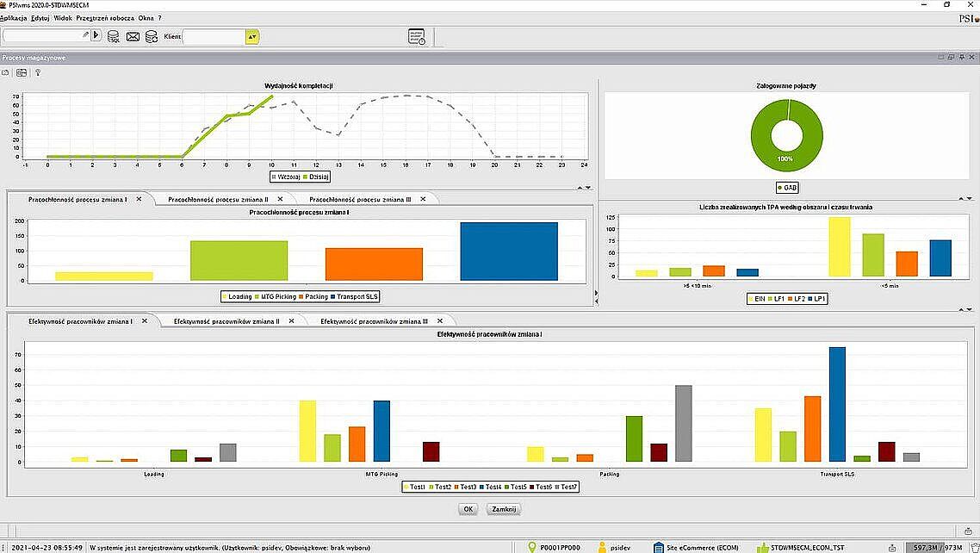Click the PSI logo in the menu bar
The height and width of the screenshot is (553, 980).
pos(969,18)
